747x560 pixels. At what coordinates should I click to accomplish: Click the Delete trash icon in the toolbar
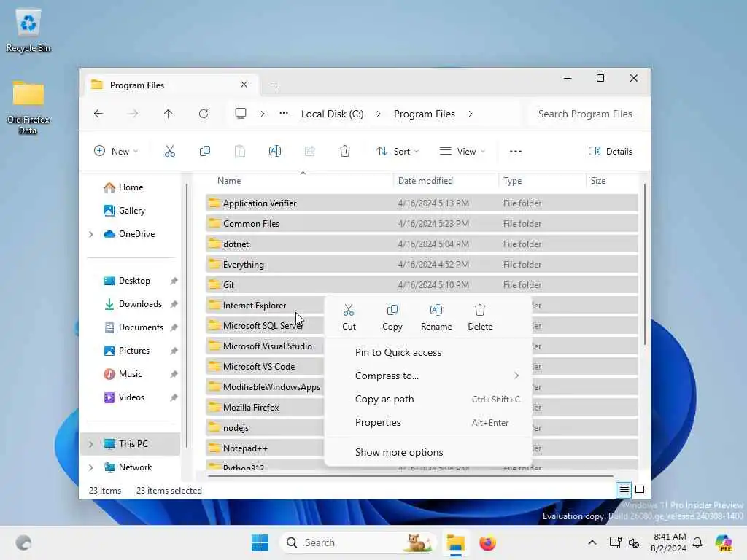(345, 152)
